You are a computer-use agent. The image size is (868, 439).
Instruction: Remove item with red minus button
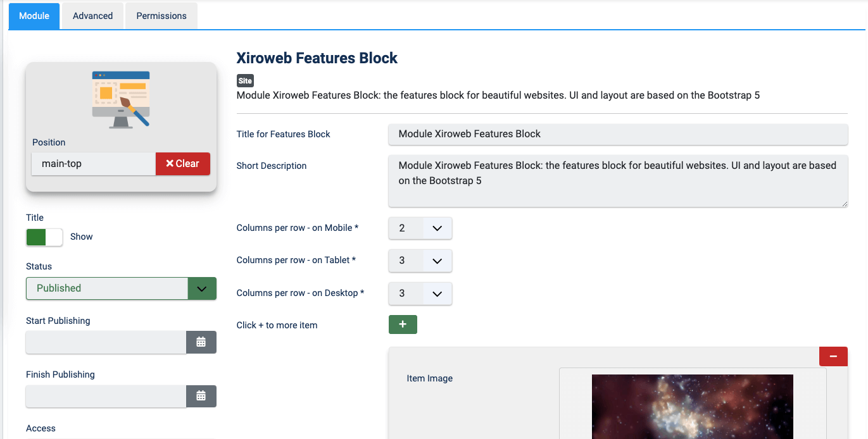coord(833,356)
